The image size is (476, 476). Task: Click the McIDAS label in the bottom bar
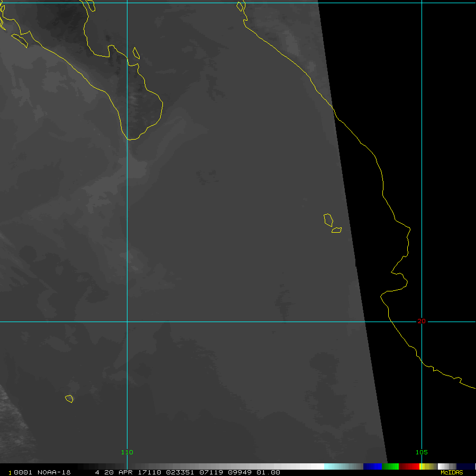(452, 472)
